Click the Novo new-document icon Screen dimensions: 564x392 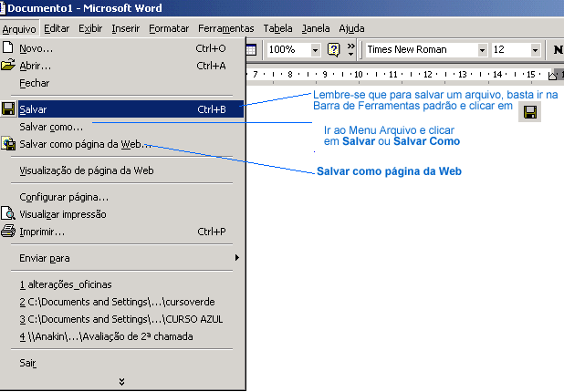[x=7, y=47]
